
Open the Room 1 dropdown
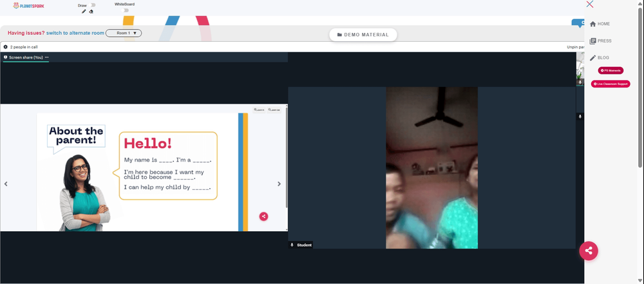(124, 33)
